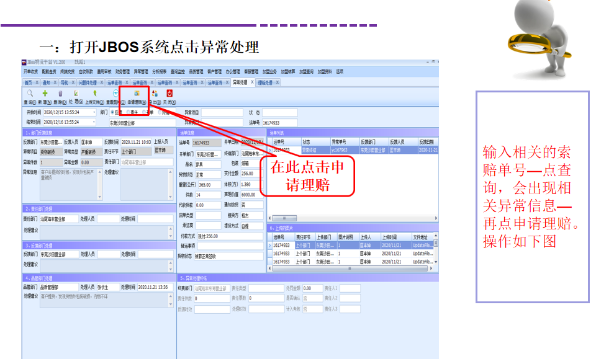Click the 异常终结 status cell

315,150
